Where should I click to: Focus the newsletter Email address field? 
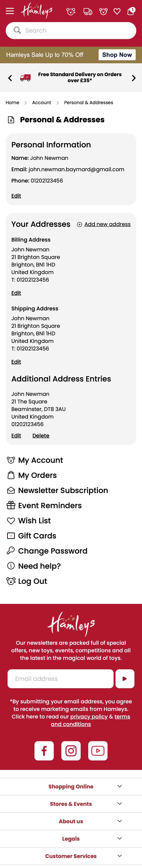point(60,679)
